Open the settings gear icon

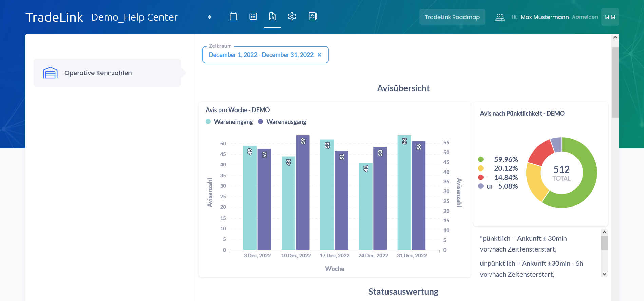pyautogui.click(x=292, y=17)
